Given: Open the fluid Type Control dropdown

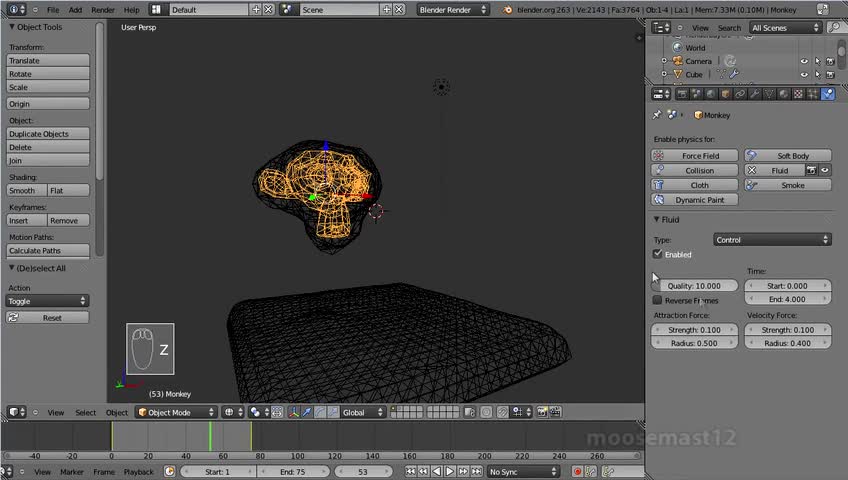Looking at the screenshot, I should 771,240.
